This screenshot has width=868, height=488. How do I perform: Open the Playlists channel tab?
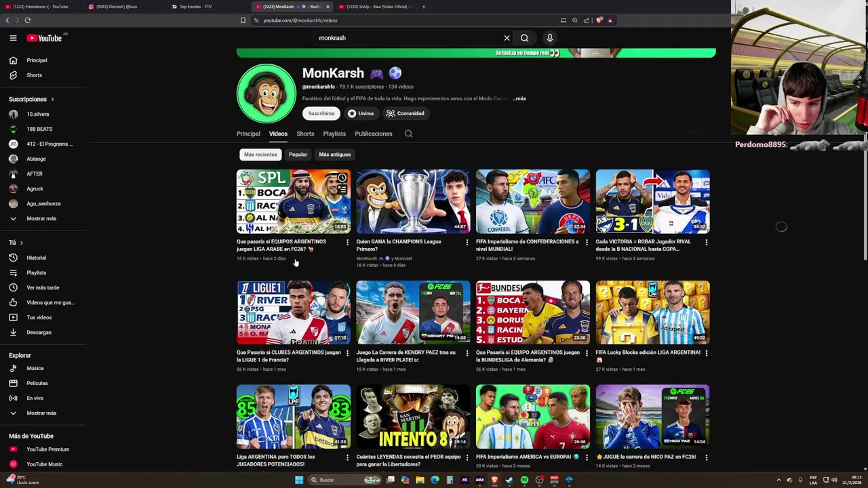[334, 134]
